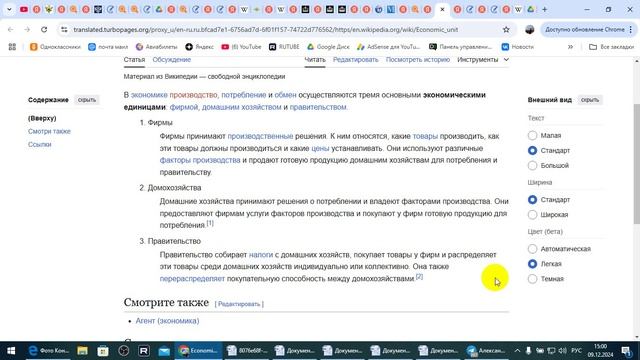Jump to (Вверху) in contents

(42, 118)
